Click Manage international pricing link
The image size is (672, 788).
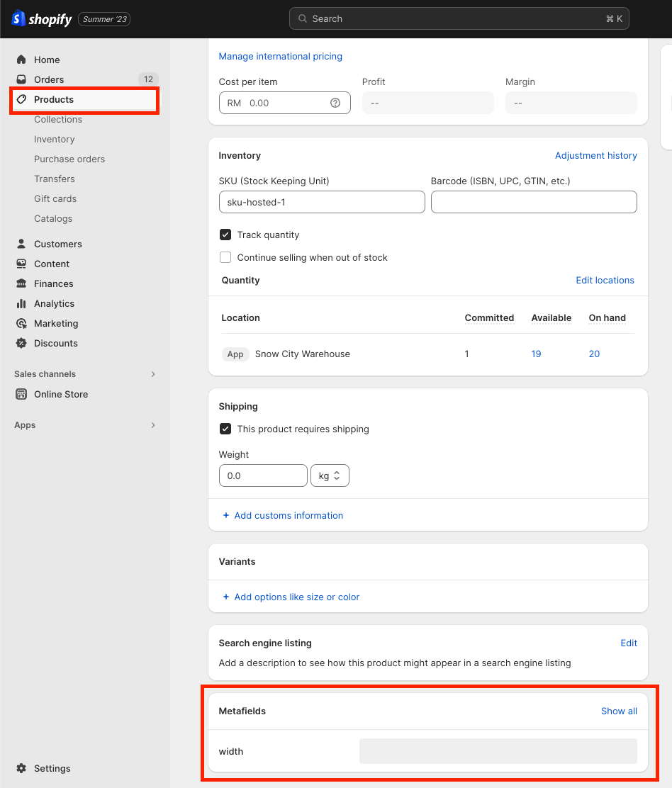tap(280, 57)
